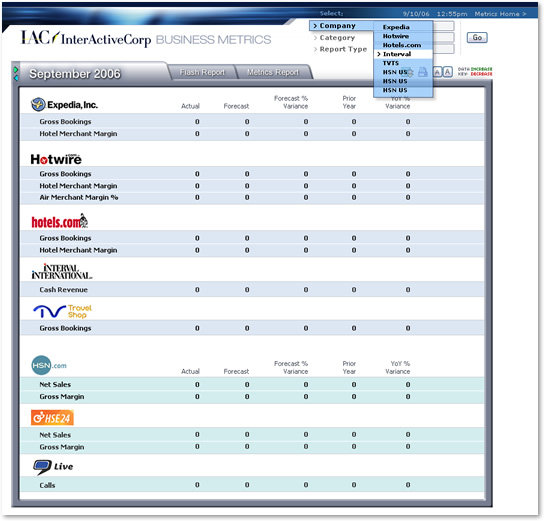Image resolution: width=544 pixels, height=521 pixels.
Task: Click the Live speech bubble logo
Action: point(53,467)
